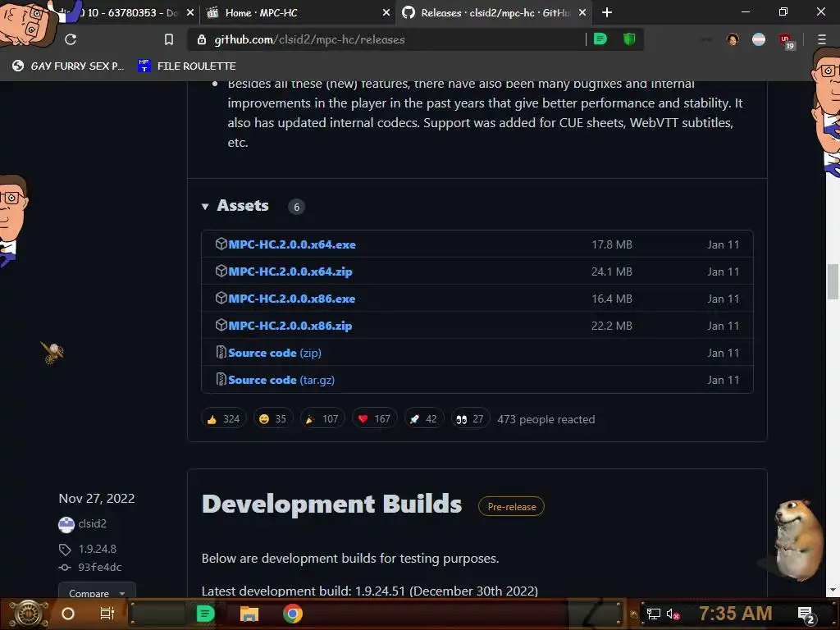
Task: Collapse the Assets section triangle
Action: (x=205, y=206)
